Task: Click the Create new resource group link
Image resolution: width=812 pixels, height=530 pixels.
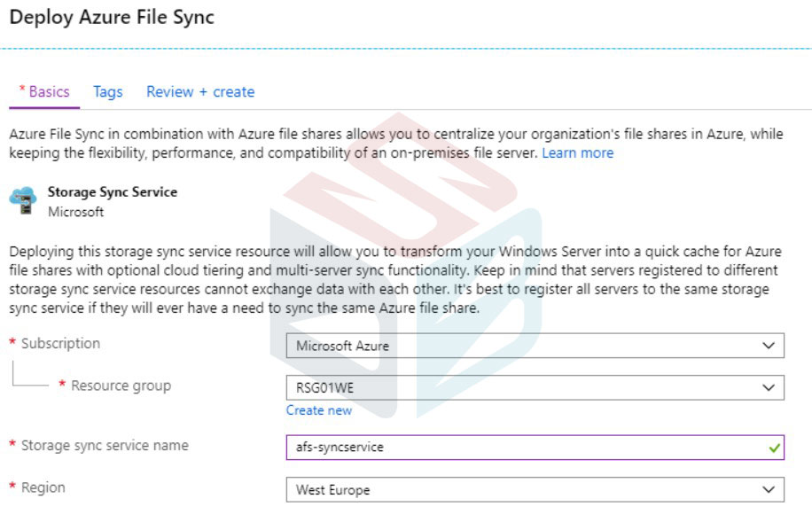Action: (319, 410)
